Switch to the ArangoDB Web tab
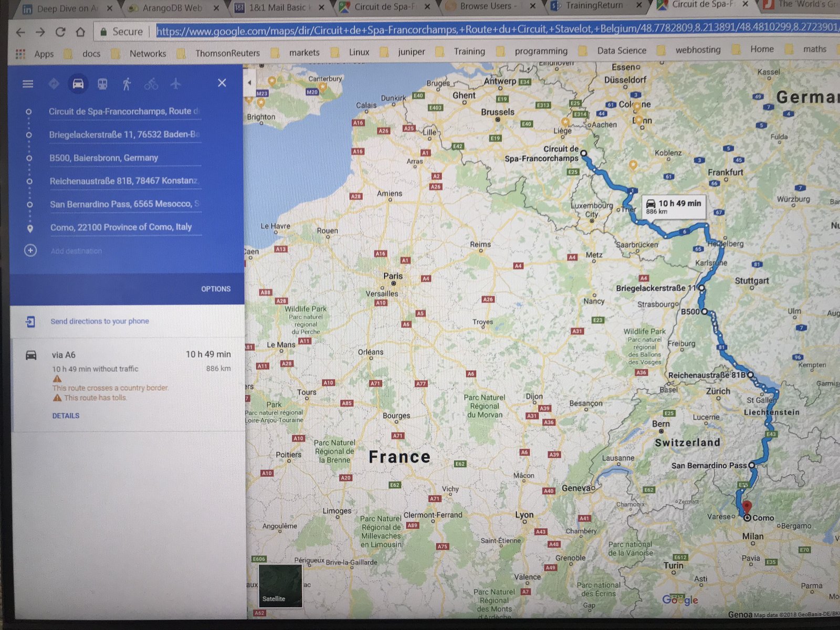This screenshot has width=840, height=630. pos(172,8)
